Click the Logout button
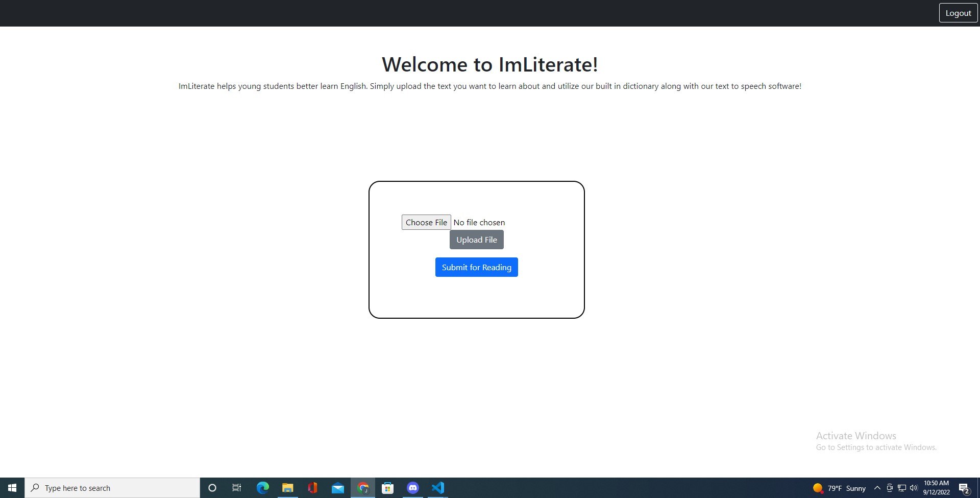980x498 pixels. coord(958,13)
